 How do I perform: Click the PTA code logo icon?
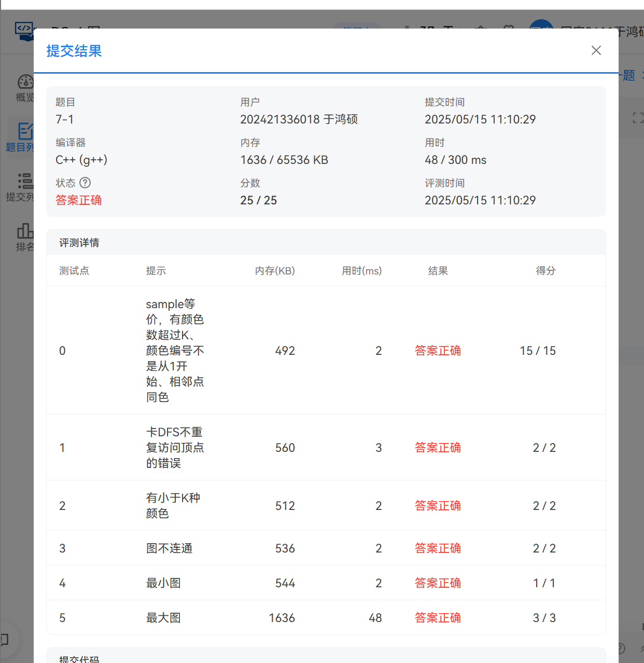(24, 31)
